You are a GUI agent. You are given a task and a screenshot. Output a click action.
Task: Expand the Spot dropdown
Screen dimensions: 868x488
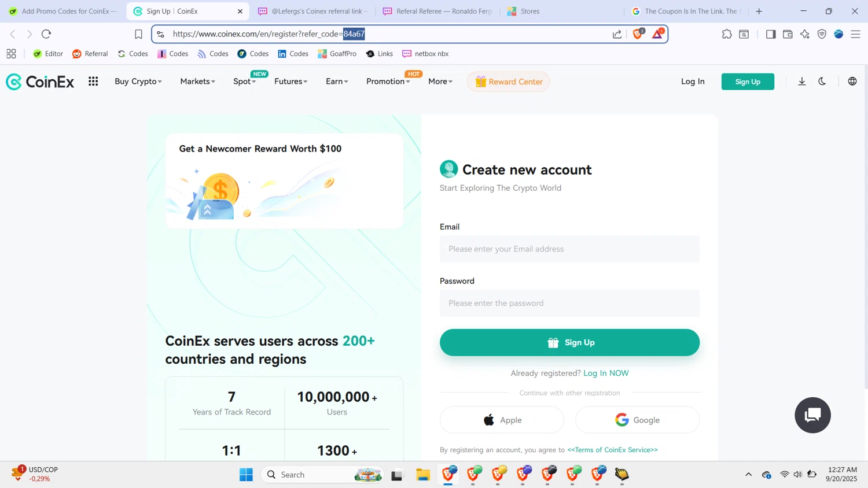244,82
